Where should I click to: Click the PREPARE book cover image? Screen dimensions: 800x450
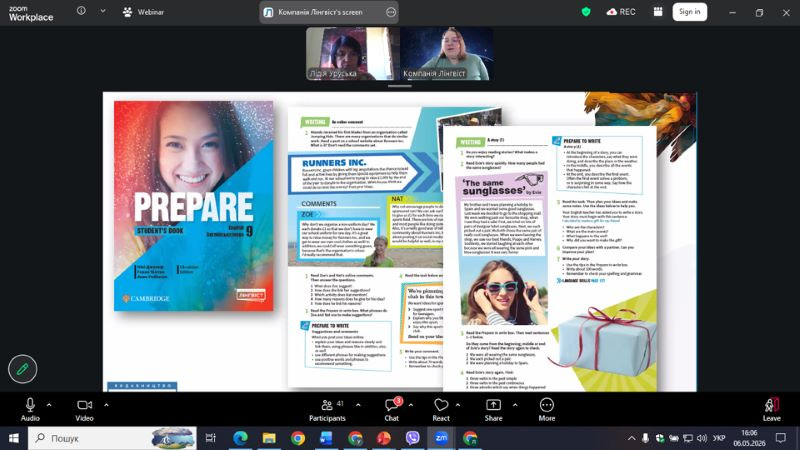pyautogui.click(x=193, y=206)
